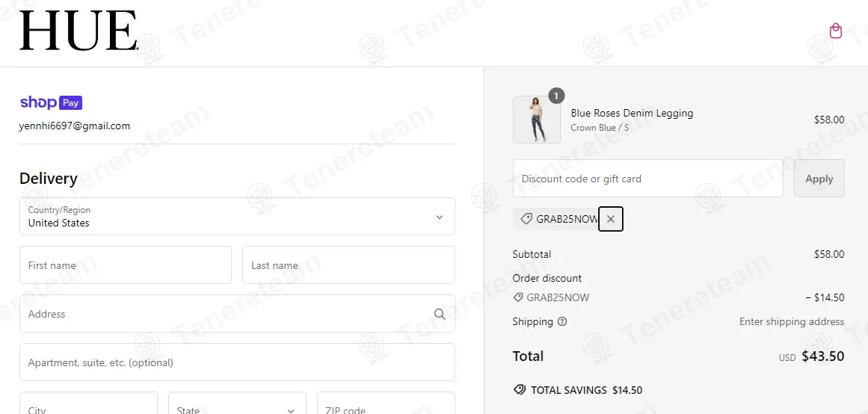Click the Country/Region chevron arrow

tap(440, 217)
